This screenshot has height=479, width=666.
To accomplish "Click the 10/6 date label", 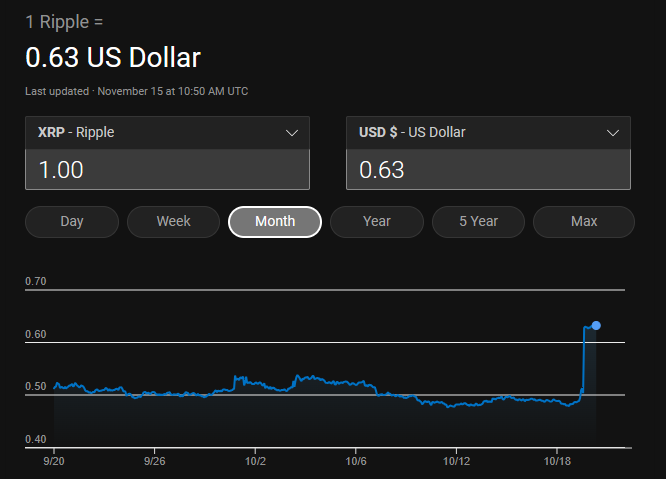I will tap(356, 461).
